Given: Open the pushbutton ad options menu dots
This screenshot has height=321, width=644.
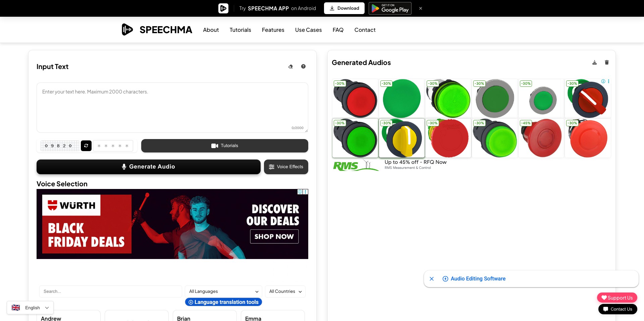Looking at the screenshot, I should (608, 81).
